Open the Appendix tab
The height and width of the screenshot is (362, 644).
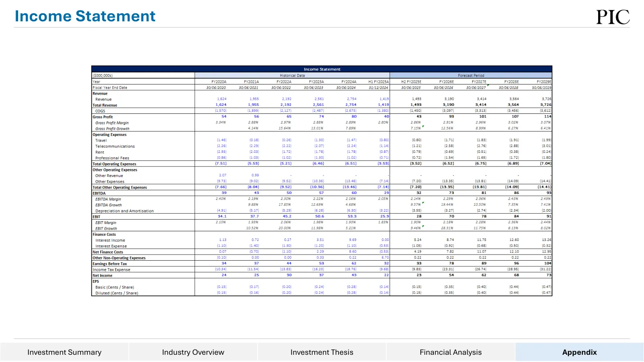tap(580, 352)
